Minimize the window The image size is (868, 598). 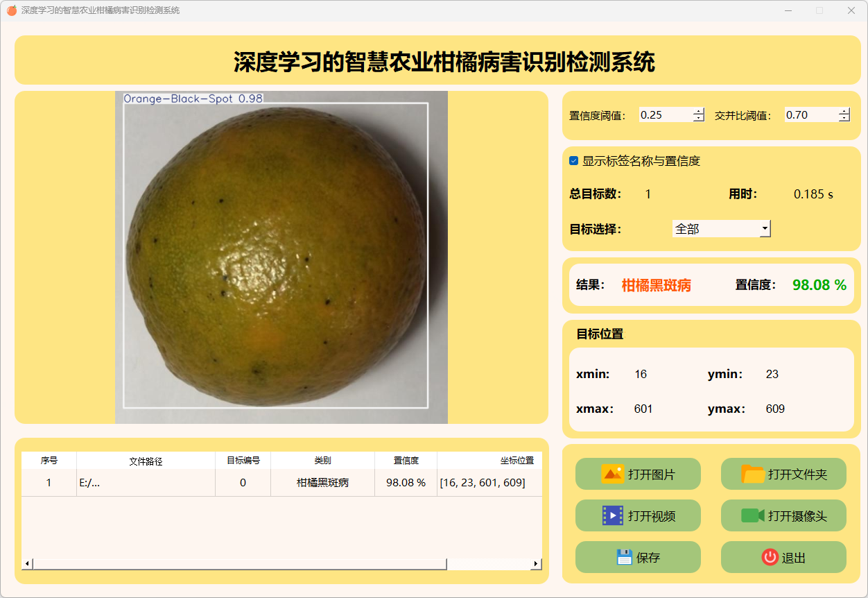coord(788,10)
